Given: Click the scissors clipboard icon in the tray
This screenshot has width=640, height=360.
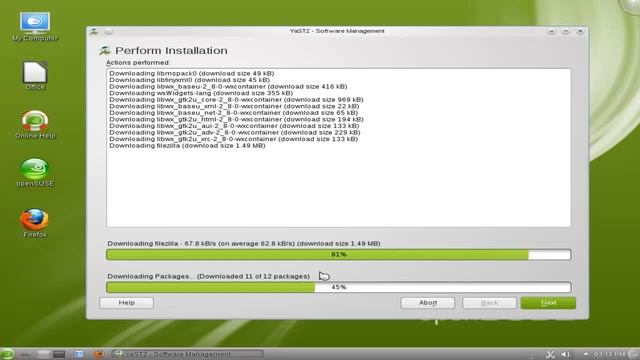Looking at the screenshot, I should [x=550, y=354].
